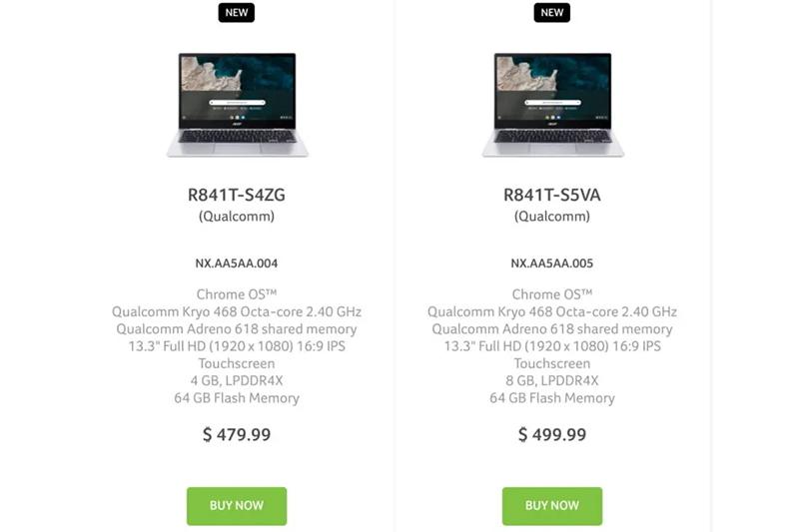Click the Chrome OS text for R841T-S5VA
The height and width of the screenshot is (532, 799).
click(552, 294)
